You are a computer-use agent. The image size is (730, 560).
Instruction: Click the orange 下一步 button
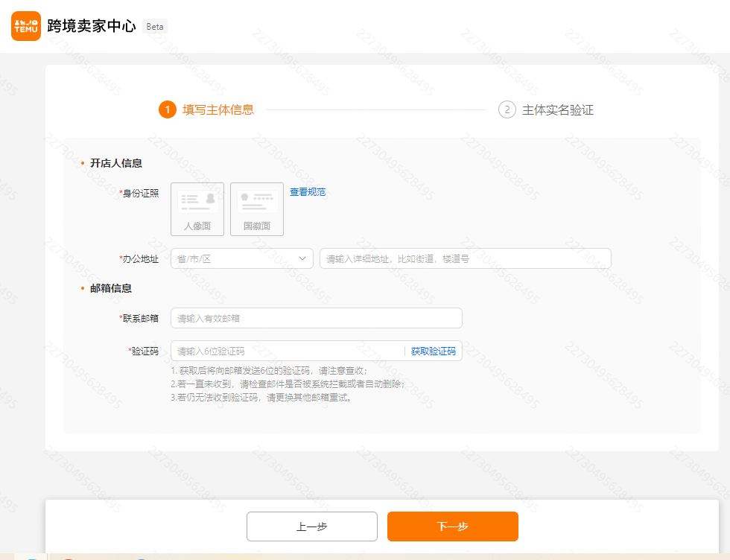point(452,526)
